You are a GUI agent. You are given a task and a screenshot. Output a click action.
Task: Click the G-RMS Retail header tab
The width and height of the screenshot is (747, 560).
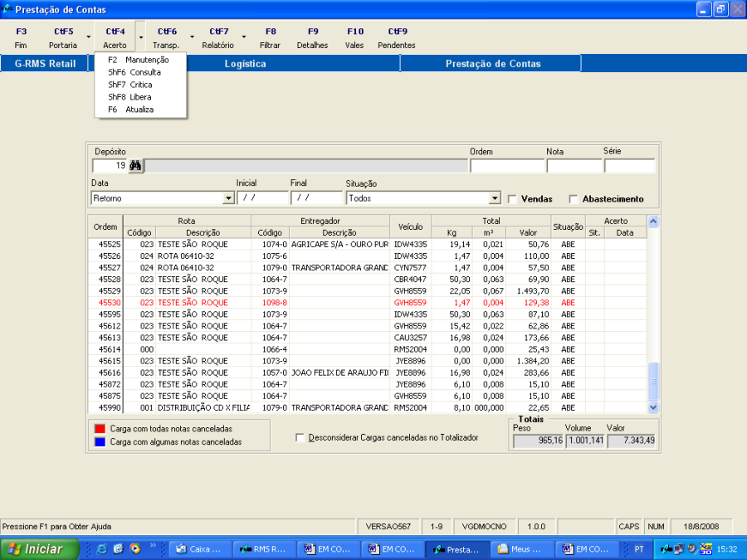[x=45, y=64]
